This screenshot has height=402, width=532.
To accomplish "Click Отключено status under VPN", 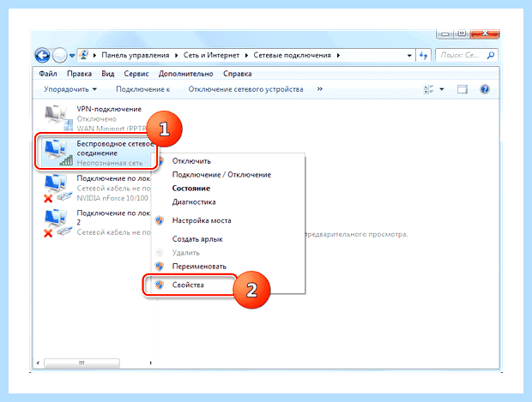I will click(96, 119).
